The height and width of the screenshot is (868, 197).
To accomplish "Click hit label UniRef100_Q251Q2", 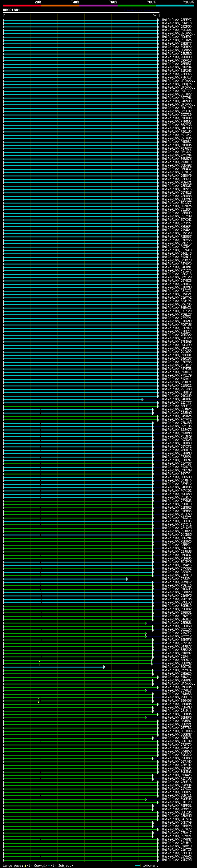I will click(x=176, y=765).
